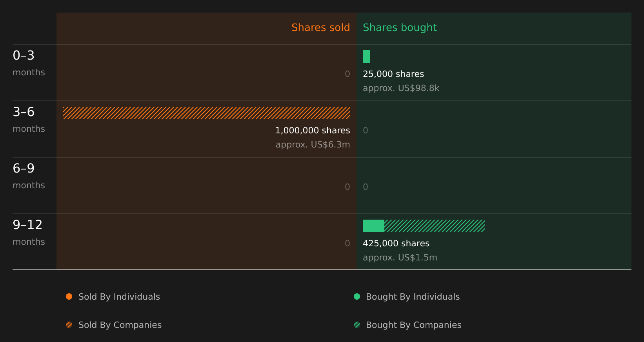
Task: Click the orange Sold By Individuals dot
Action: 69,297
